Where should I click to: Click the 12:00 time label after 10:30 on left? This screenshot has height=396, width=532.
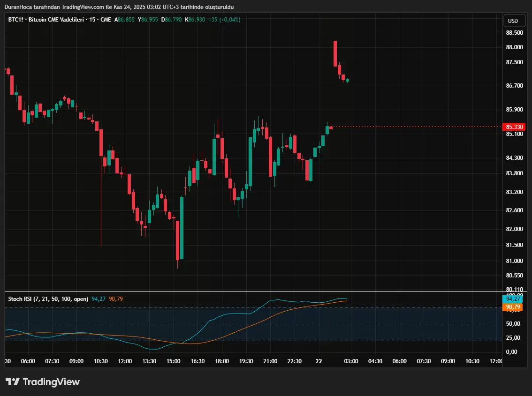pyautogui.click(x=125, y=361)
